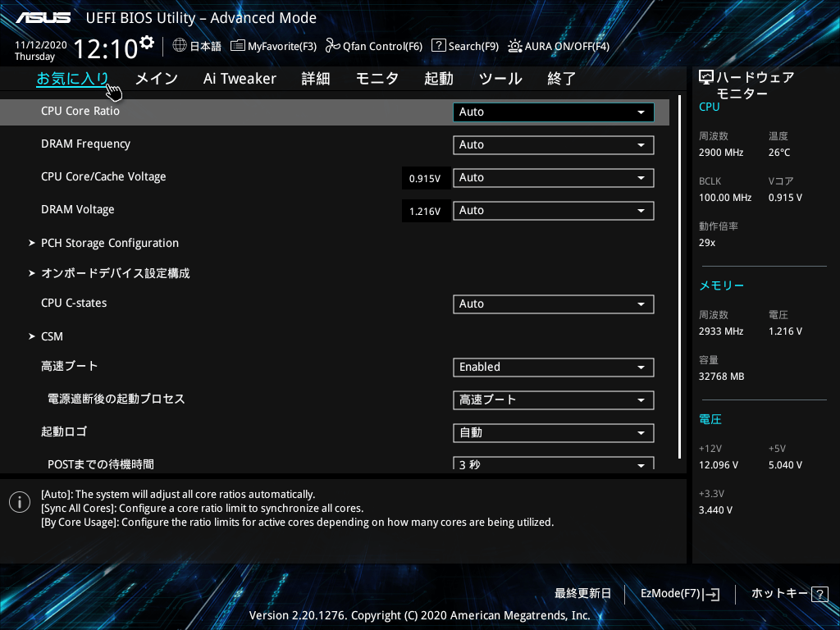Open the 起動ロゴ dropdown
The image size is (840, 630).
point(554,433)
